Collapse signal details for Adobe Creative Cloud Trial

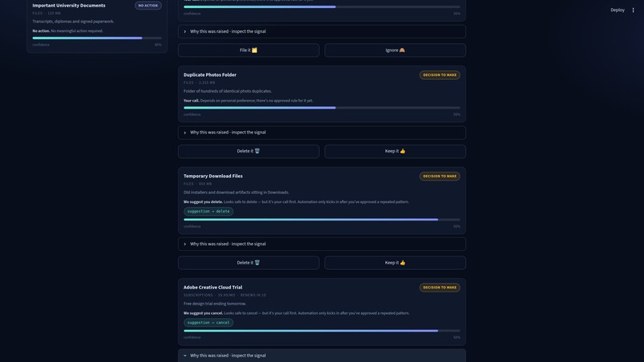tap(322, 356)
